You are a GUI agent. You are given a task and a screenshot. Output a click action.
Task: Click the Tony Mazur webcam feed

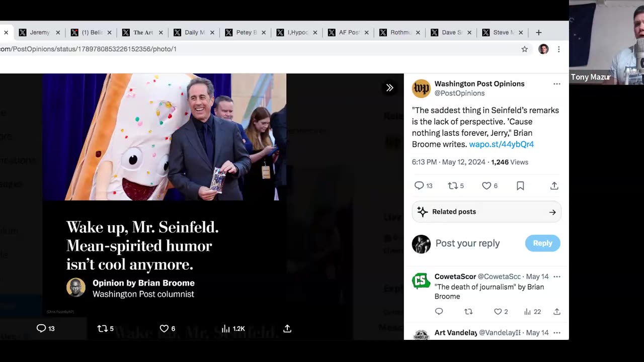pos(606,42)
